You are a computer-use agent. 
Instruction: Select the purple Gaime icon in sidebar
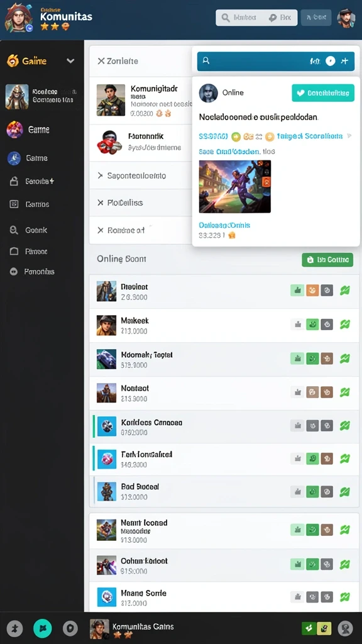click(15, 130)
